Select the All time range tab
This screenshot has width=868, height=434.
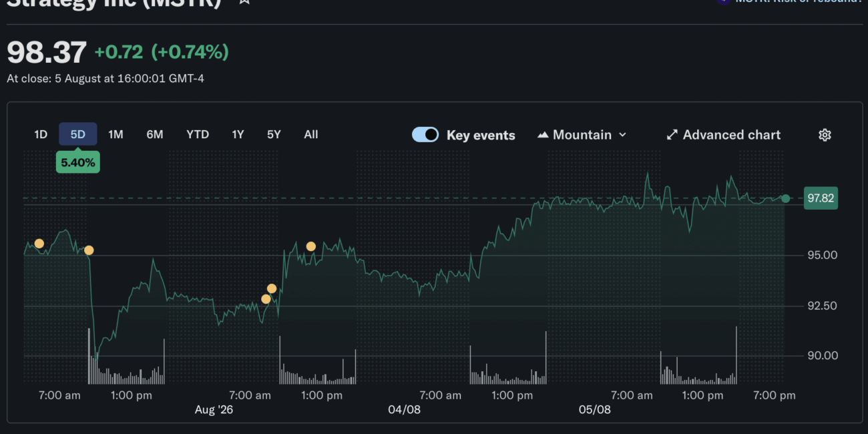pos(311,134)
